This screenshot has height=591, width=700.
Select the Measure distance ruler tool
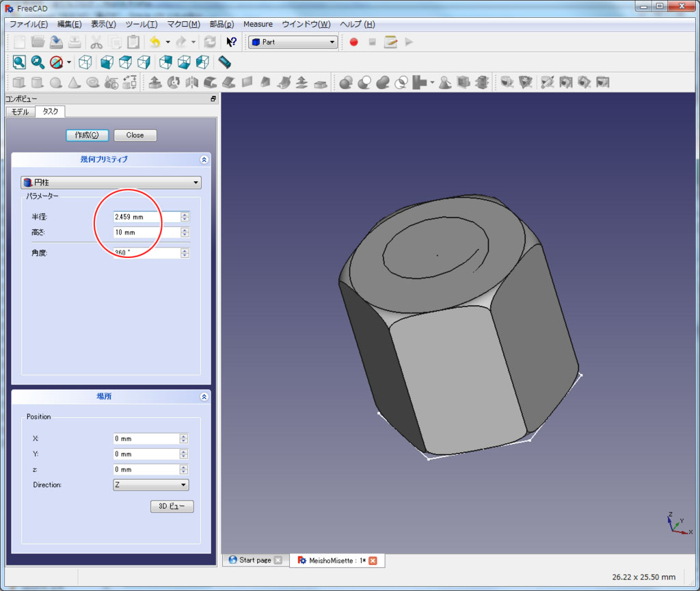pyautogui.click(x=224, y=62)
